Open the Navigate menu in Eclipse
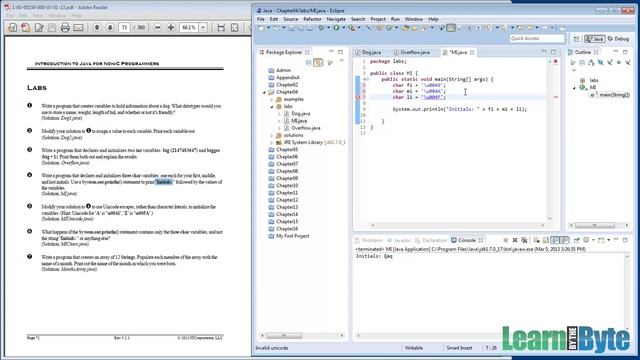 (x=336, y=19)
